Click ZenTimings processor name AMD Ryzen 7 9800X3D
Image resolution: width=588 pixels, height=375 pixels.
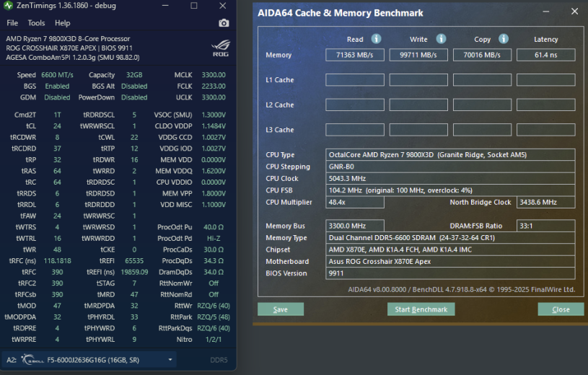[x=68, y=39]
